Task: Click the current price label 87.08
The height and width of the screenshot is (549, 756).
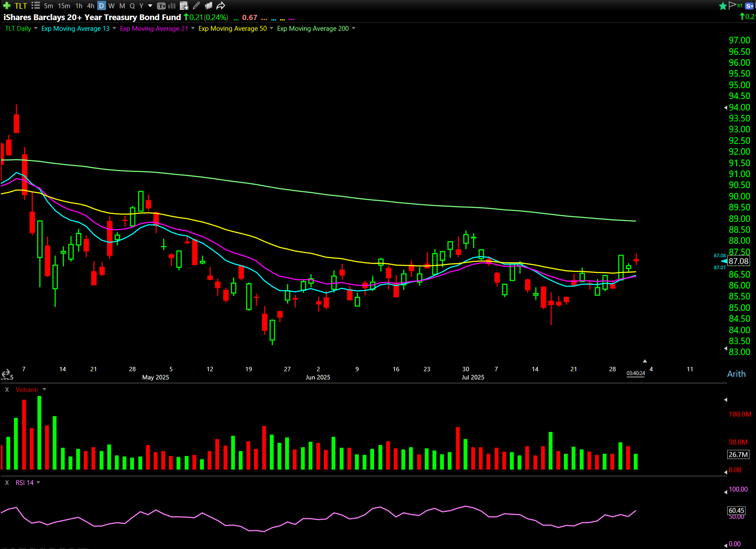Action: tap(739, 261)
